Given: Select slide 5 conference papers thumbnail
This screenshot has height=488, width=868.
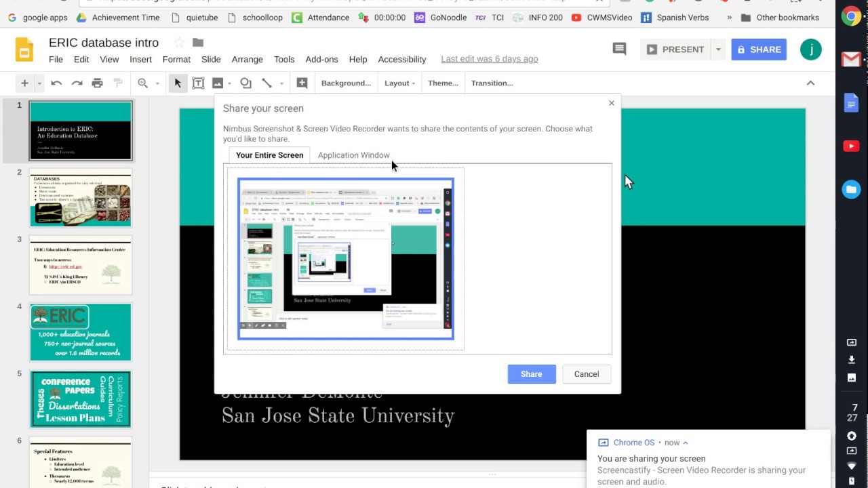Looking at the screenshot, I should (x=81, y=399).
